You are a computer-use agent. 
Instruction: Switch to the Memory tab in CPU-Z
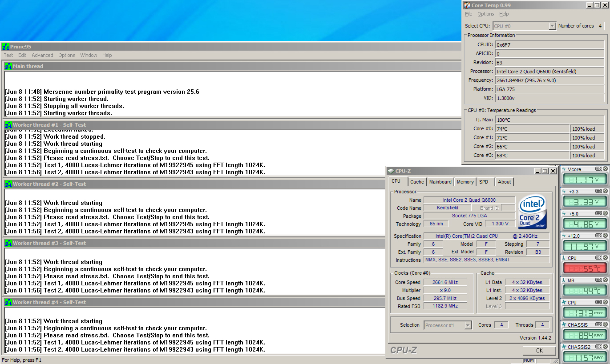[x=465, y=182]
